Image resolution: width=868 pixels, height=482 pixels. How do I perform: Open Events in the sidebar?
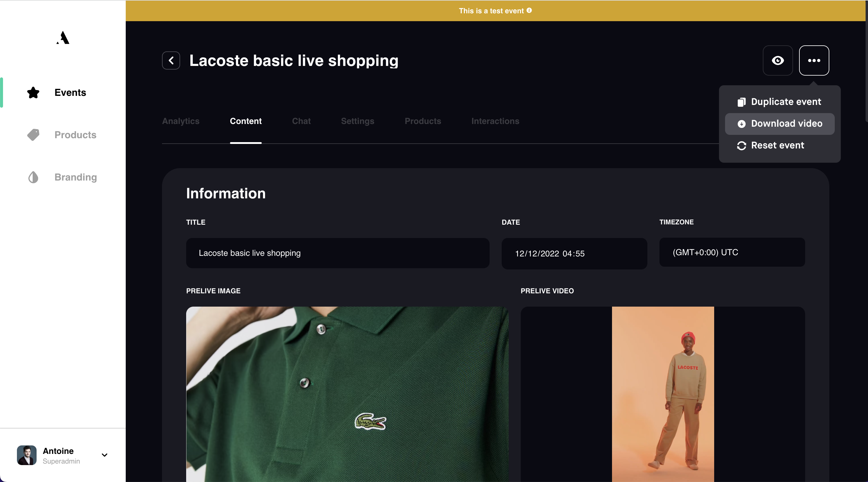[63, 92]
